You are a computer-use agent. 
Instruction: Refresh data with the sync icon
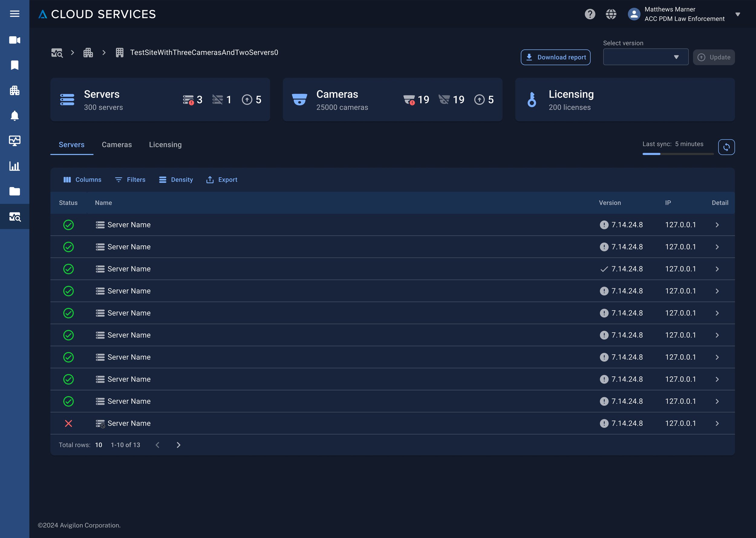pos(727,147)
